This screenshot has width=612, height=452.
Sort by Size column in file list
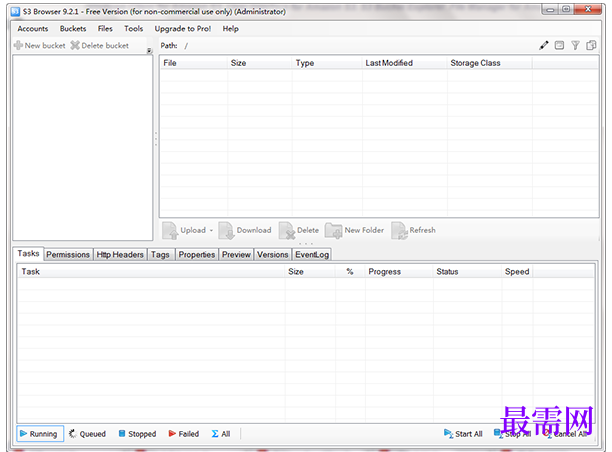(x=260, y=63)
